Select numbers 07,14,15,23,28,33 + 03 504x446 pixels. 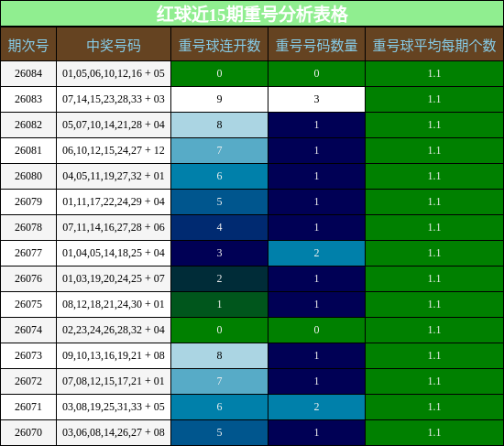click(114, 99)
